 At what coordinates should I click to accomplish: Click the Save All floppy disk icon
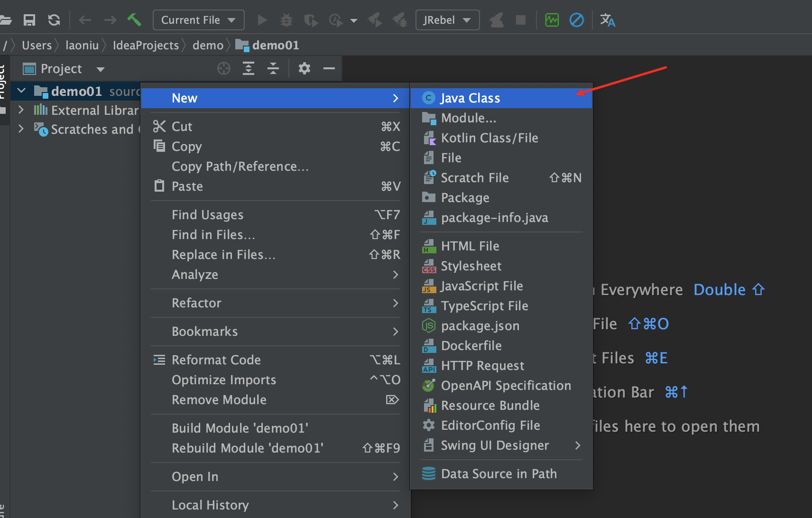(x=29, y=20)
